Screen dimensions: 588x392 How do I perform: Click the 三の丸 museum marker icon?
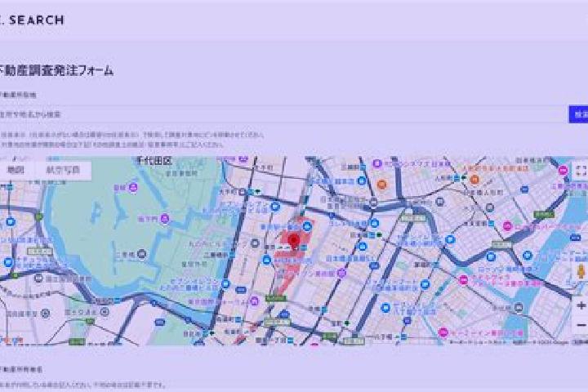coord(141,254)
